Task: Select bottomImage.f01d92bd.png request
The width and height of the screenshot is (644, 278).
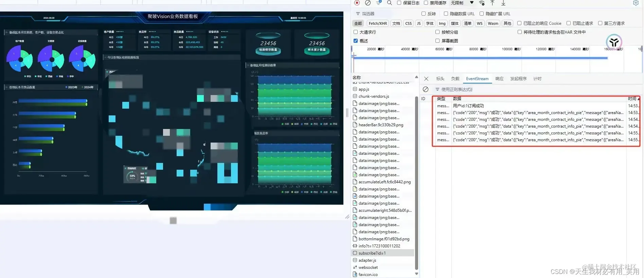Action: click(382, 239)
